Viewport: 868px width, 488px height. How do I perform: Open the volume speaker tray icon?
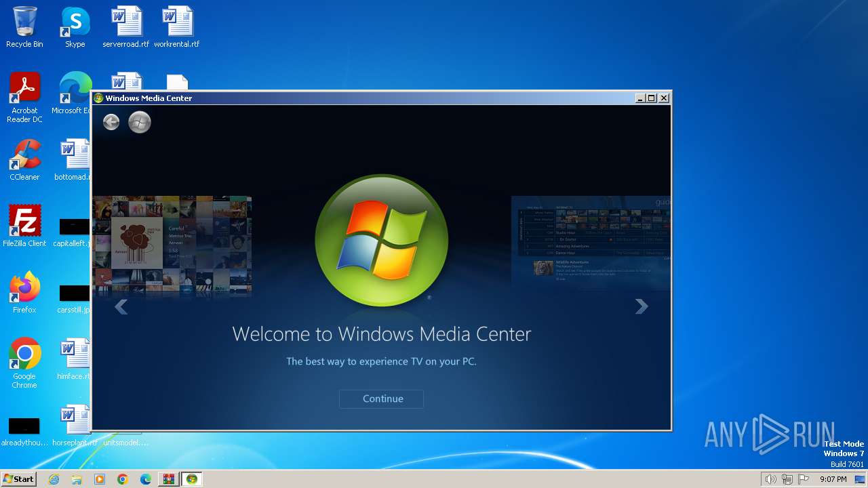pos(770,479)
